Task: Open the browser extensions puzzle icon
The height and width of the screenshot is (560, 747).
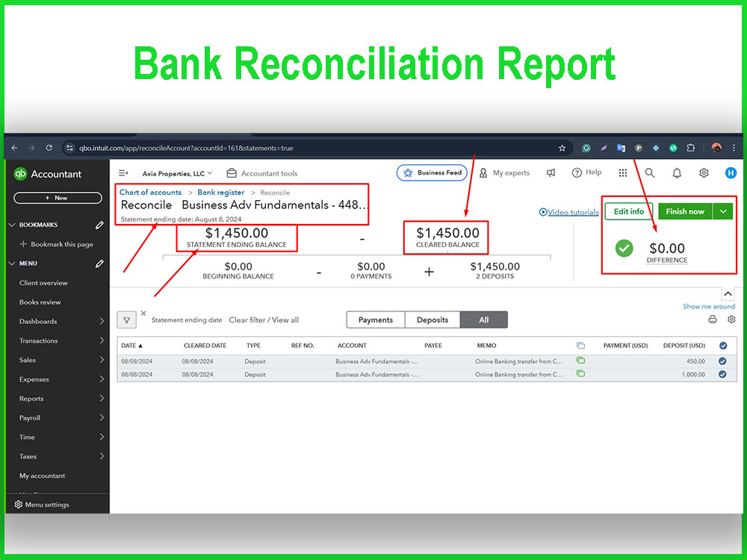Action: click(690, 148)
